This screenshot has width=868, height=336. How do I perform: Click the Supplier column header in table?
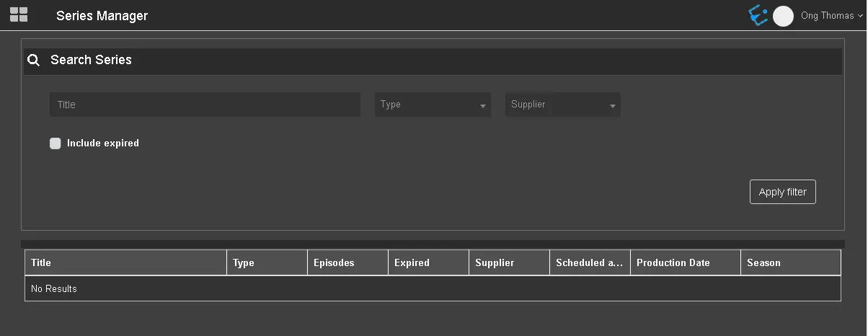509,263
